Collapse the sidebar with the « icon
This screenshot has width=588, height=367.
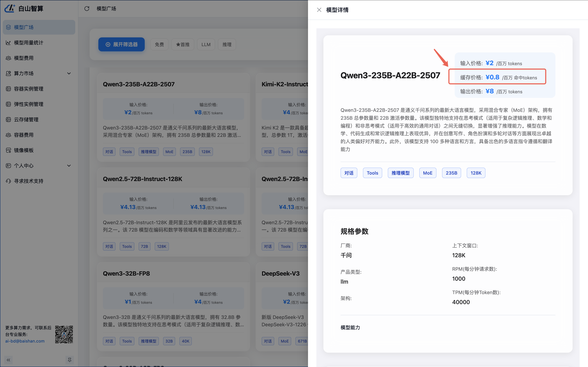pyautogui.click(x=8, y=360)
